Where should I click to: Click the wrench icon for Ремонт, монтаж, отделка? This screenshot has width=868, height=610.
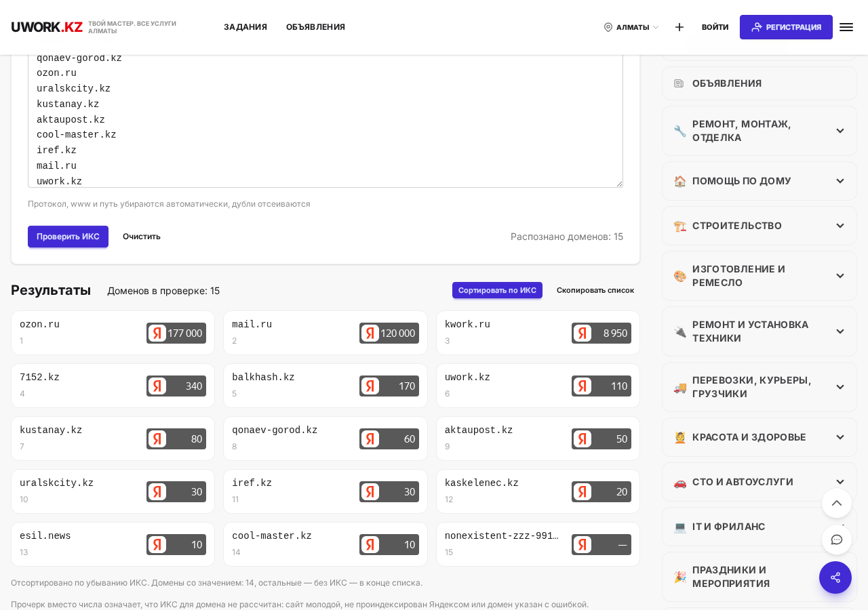click(679, 131)
